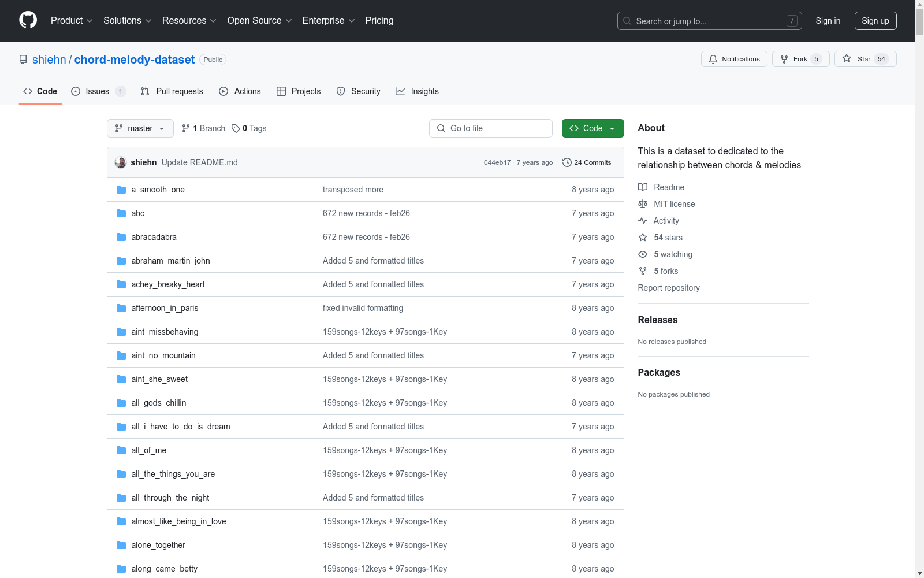View the 24 Commits history
Image resolution: width=924 pixels, height=578 pixels.
(587, 162)
